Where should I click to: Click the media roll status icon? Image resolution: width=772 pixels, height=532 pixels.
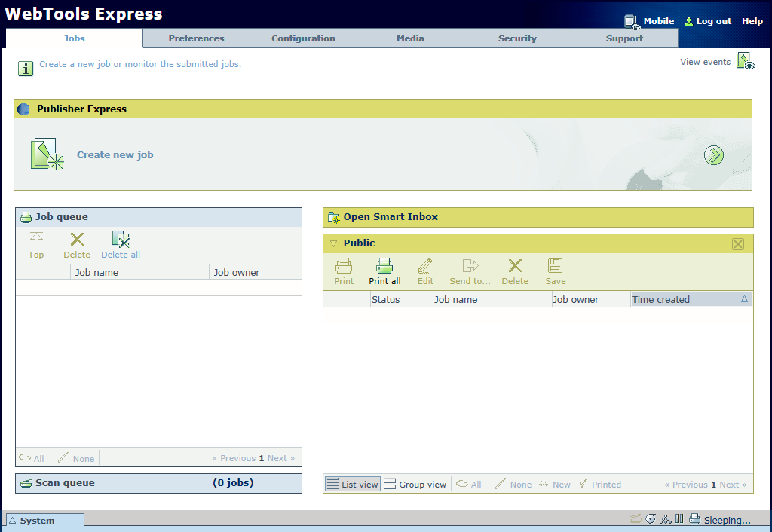[651, 518]
